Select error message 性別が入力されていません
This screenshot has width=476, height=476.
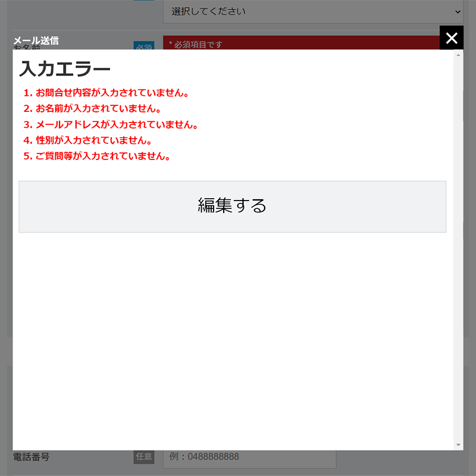coord(89,140)
